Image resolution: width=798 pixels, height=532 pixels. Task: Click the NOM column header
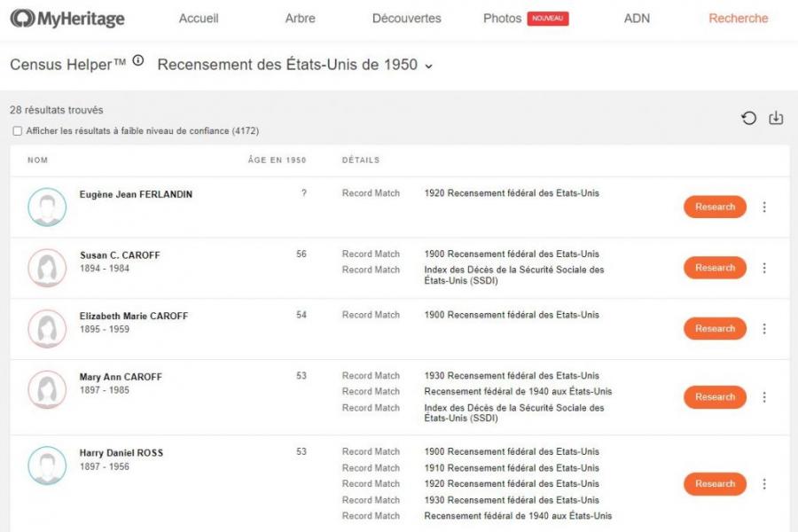[x=37, y=160]
